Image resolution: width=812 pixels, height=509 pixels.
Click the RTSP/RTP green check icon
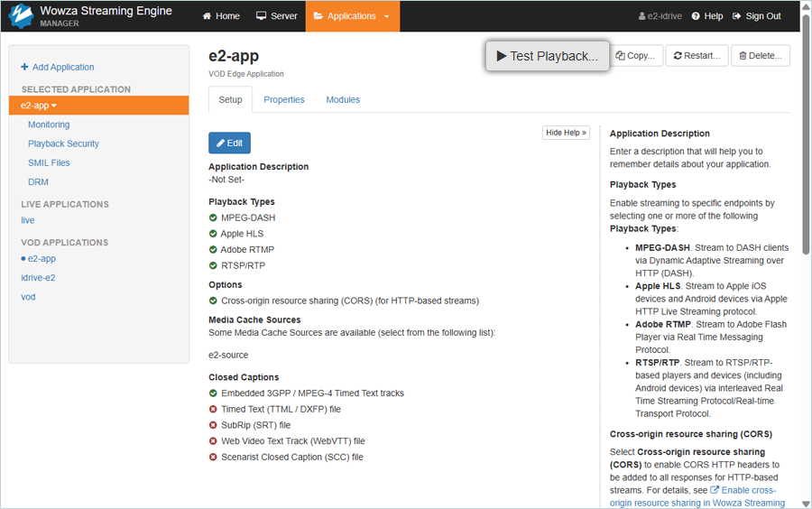213,265
